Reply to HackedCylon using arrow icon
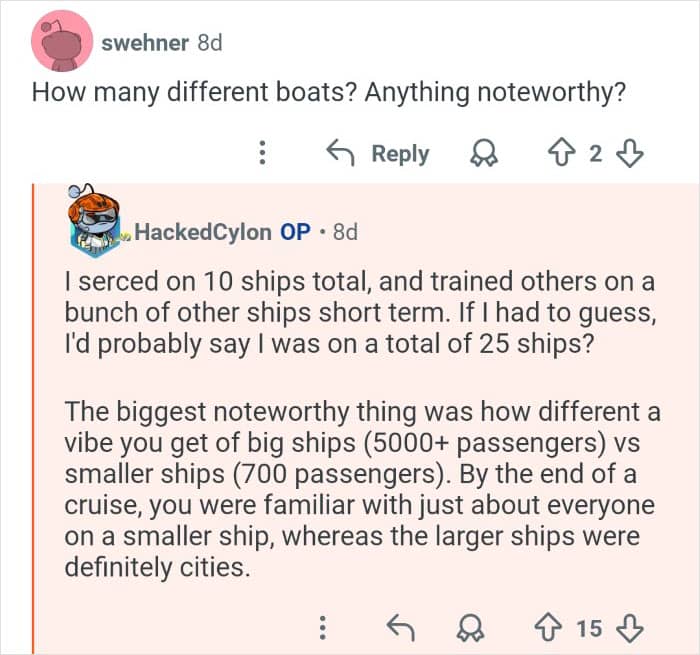The image size is (700, 655). [399, 628]
